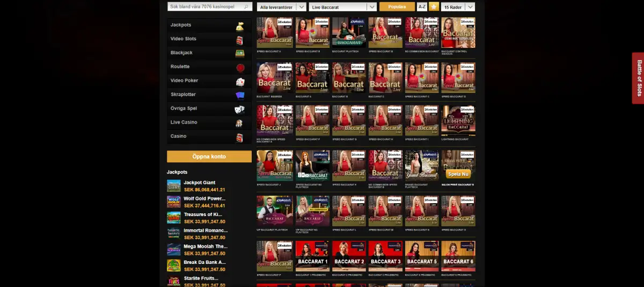644x287 pixels.
Task: Open the Speed Baccarat I thumbnail
Action: tap(422, 121)
